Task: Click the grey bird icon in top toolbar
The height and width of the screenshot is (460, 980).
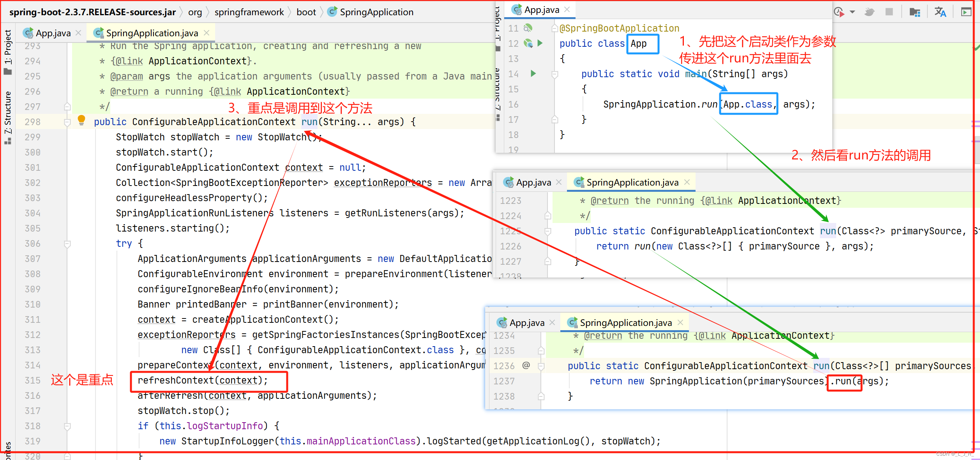Action: pos(869,12)
